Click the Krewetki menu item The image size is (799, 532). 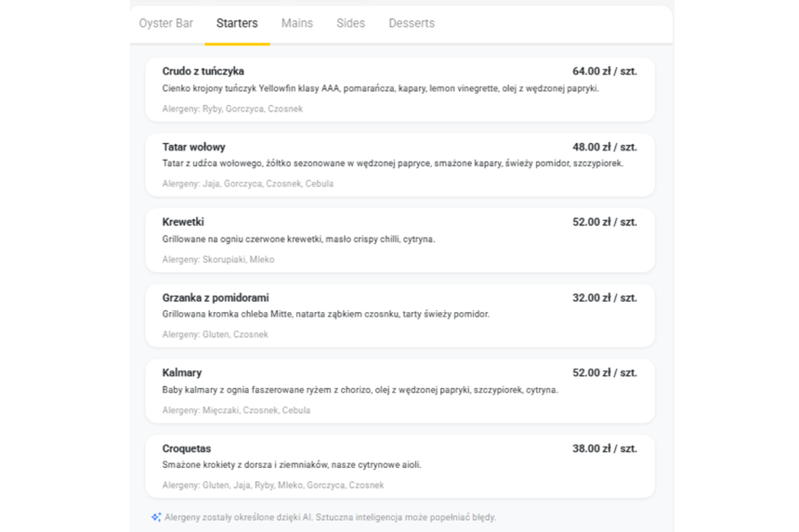tap(400, 240)
